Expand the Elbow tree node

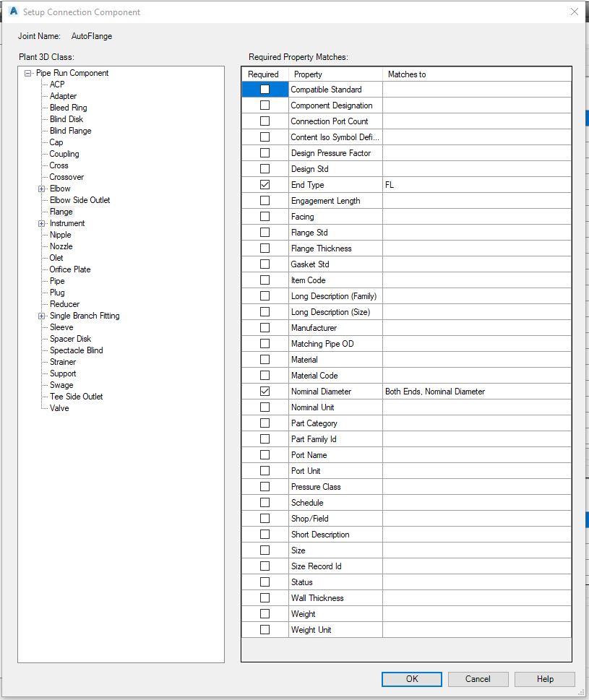tap(41, 189)
